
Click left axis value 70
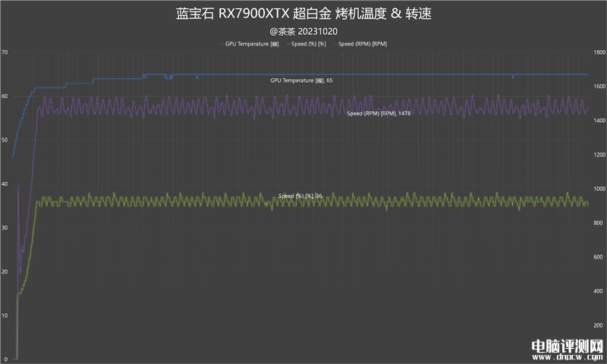(x=5, y=52)
